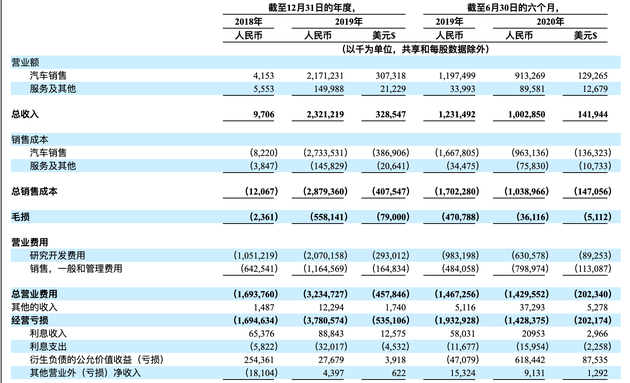Click the total operating expense (3,234,727)

coord(325,294)
